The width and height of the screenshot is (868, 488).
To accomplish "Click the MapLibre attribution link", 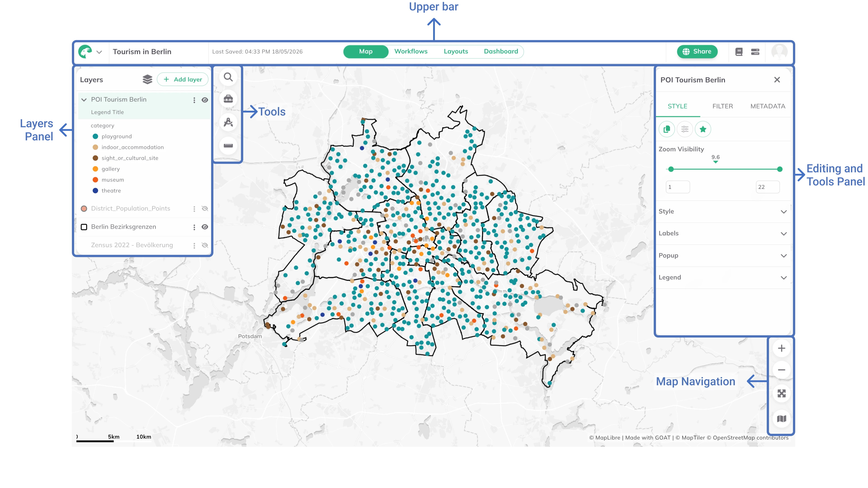I will (x=604, y=438).
